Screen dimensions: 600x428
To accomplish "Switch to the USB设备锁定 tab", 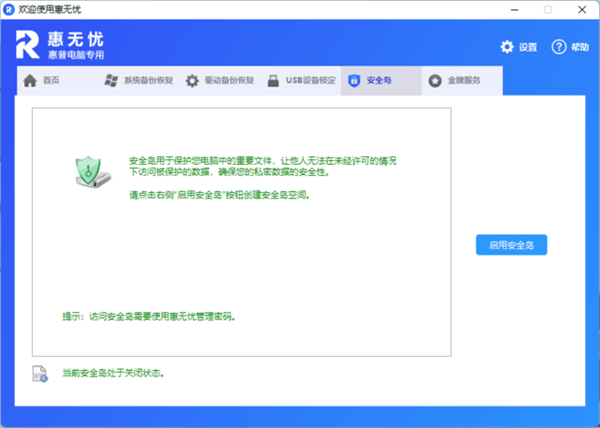I will [x=302, y=81].
